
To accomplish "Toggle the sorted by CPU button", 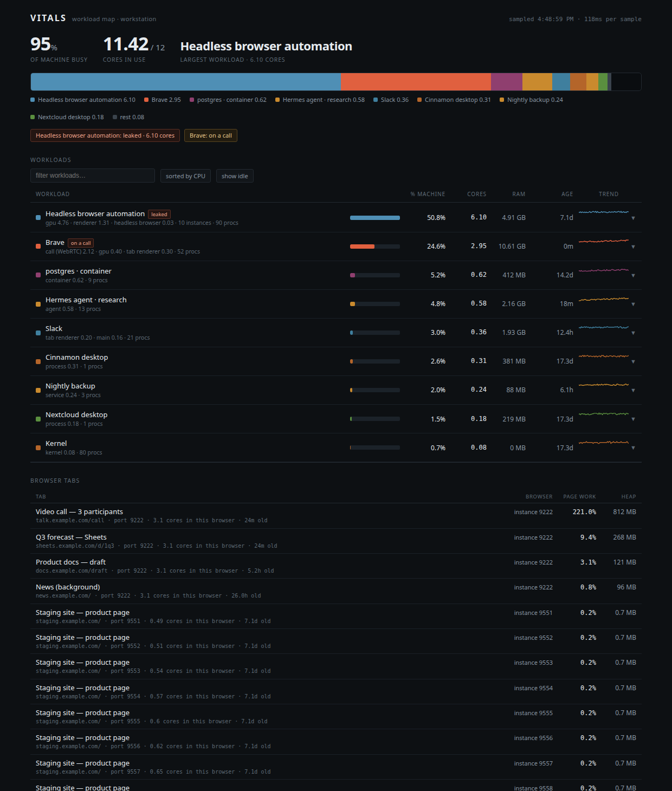I will [x=185, y=176].
